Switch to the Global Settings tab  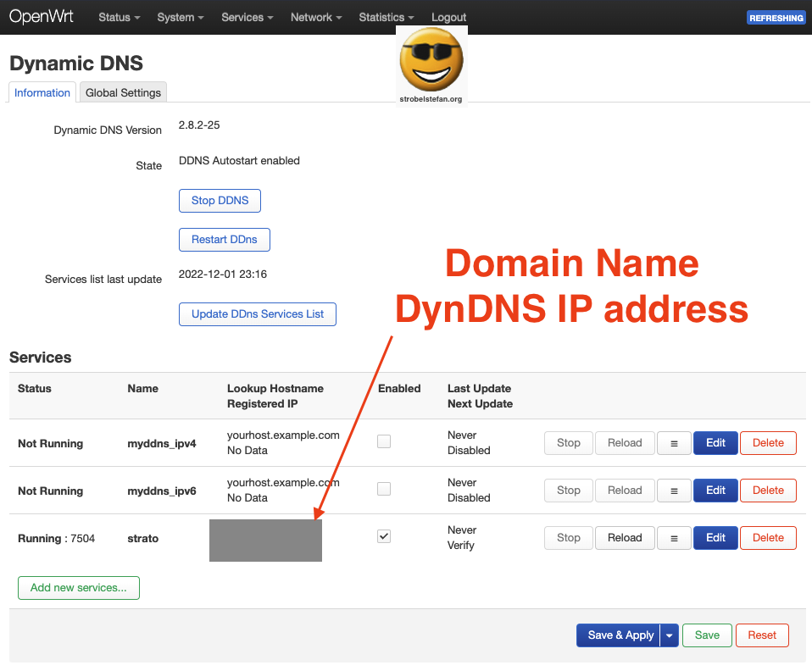pyautogui.click(x=122, y=92)
